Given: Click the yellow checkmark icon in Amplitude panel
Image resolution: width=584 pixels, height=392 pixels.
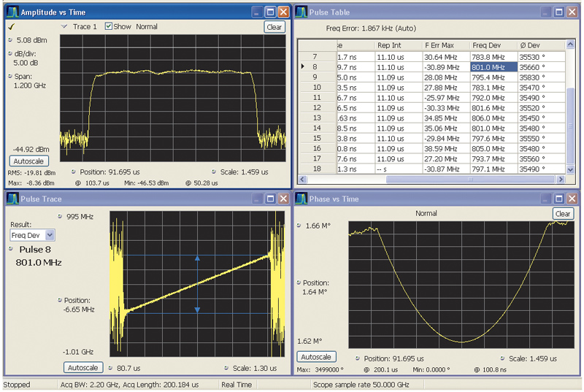Looking at the screenshot, I should (x=11, y=27).
